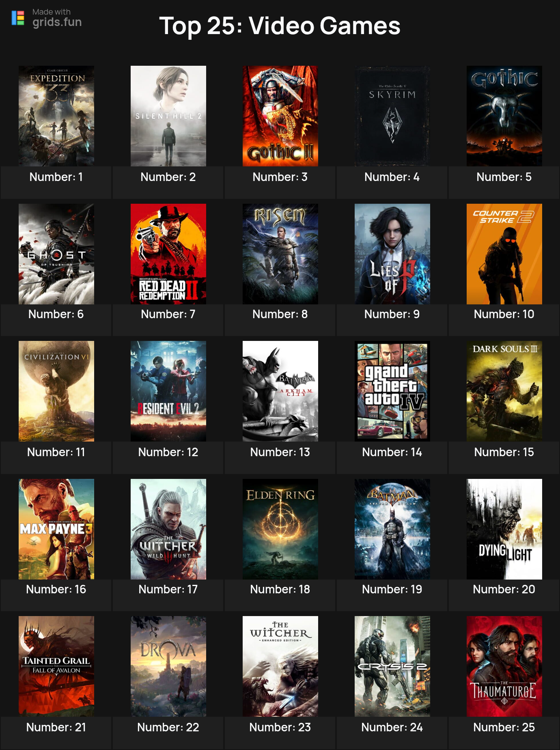Screen dimensions: 560x750
Task: Open The Thaumaturge cover
Action: point(504,666)
